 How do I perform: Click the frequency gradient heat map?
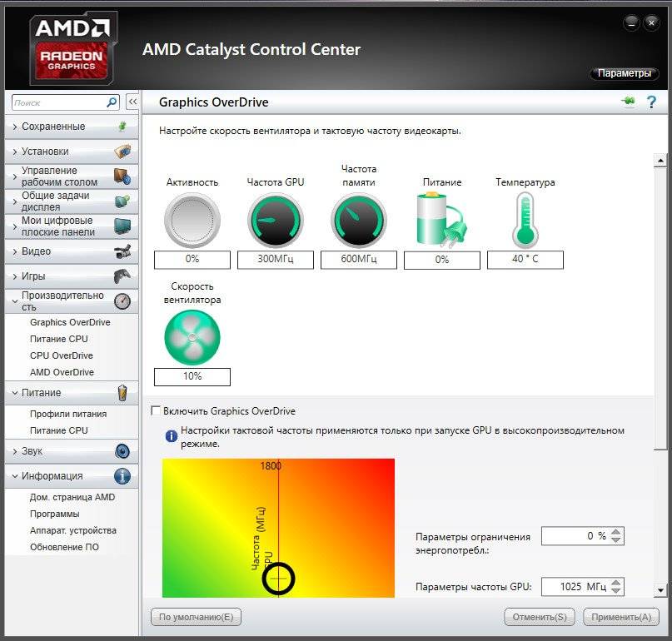click(x=278, y=528)
